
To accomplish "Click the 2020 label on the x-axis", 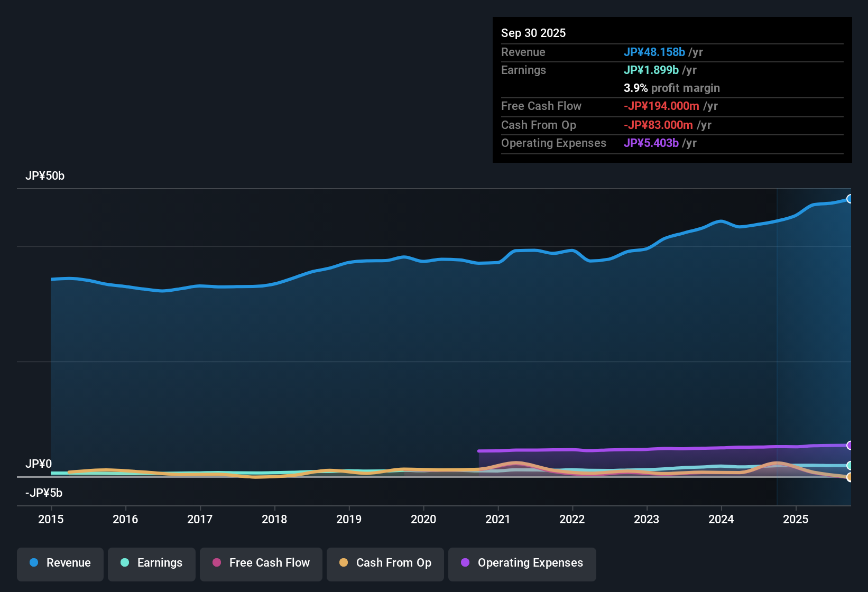I will pyautogui.click(x=423, y=520).
